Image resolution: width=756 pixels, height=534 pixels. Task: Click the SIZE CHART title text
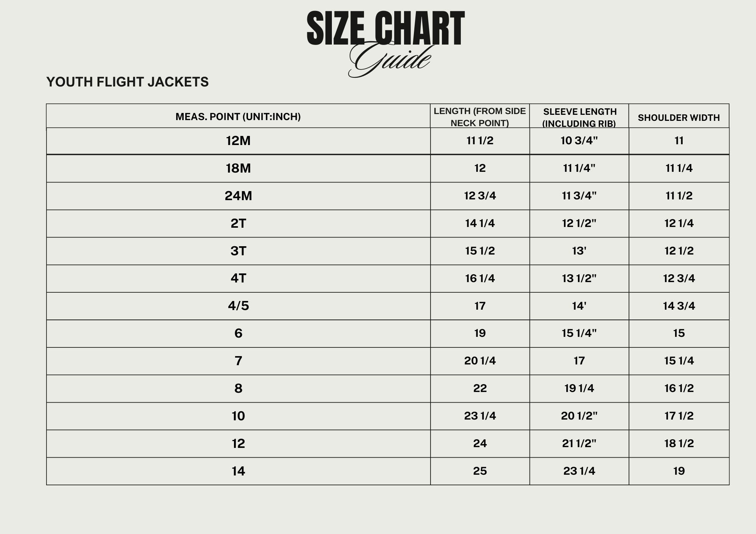(385, 28)
